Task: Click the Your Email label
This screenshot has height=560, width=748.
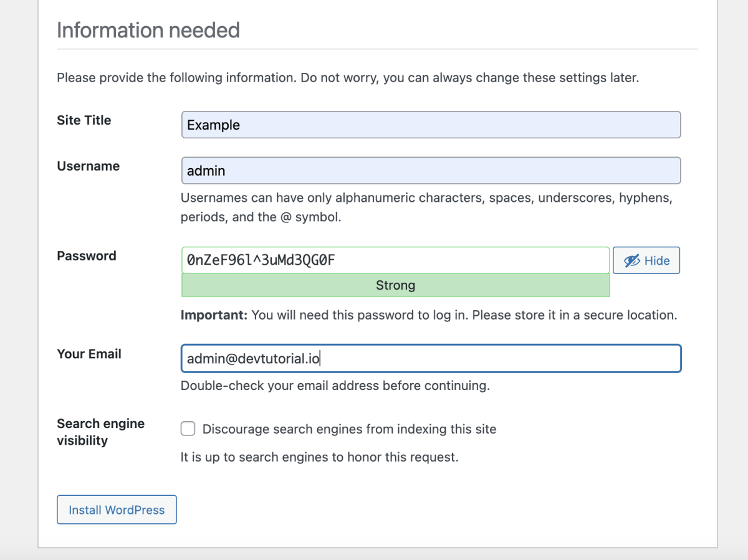Action: click(x=89, y=354)
